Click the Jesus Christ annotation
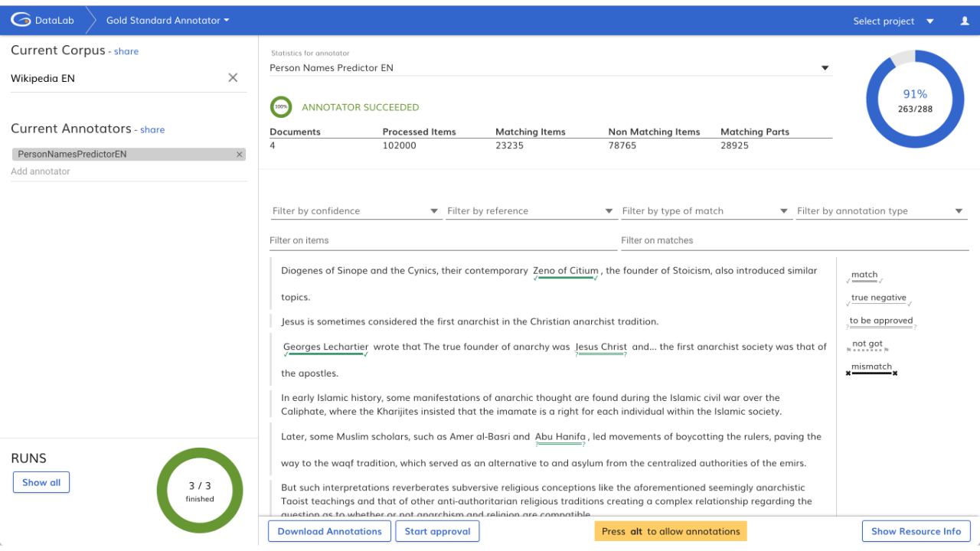This screenshot has height=551, width=980. [601, 347]
